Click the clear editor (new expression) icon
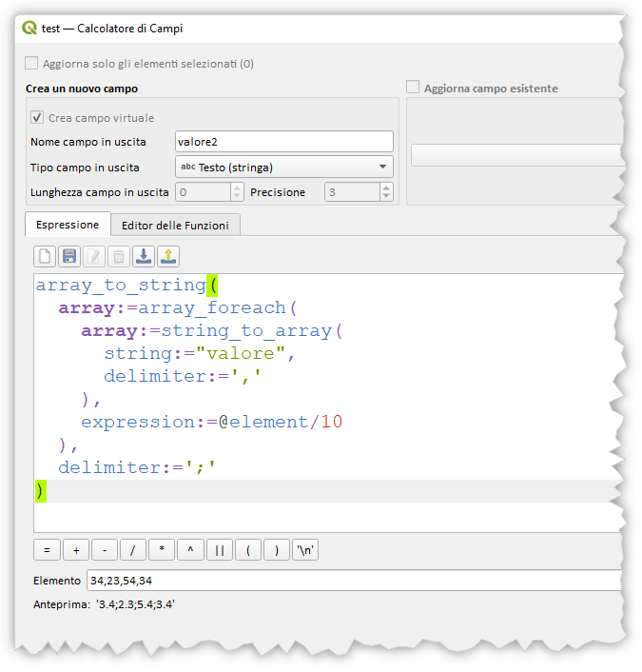 [x=45, y=256]
